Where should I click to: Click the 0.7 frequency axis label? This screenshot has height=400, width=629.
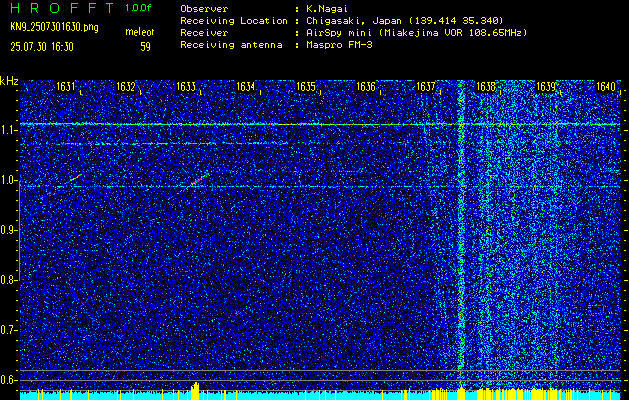tap(7, 330)
